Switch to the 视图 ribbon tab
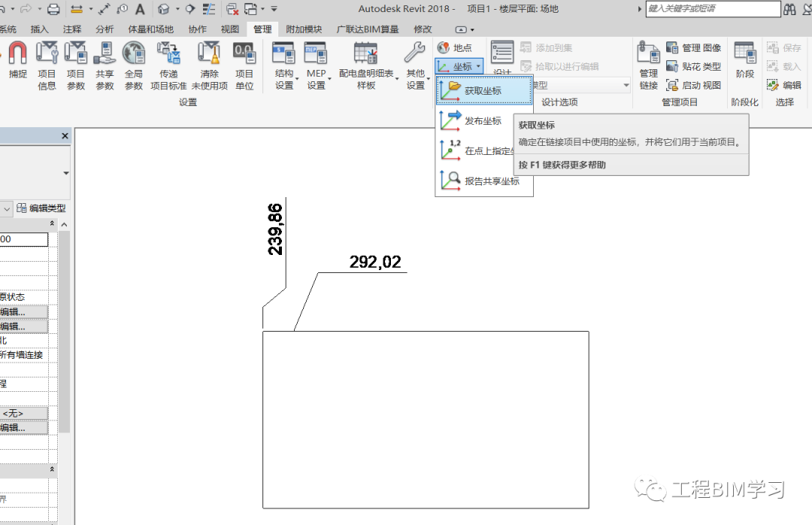Screen dimensions: 812x525 [230, 29]
